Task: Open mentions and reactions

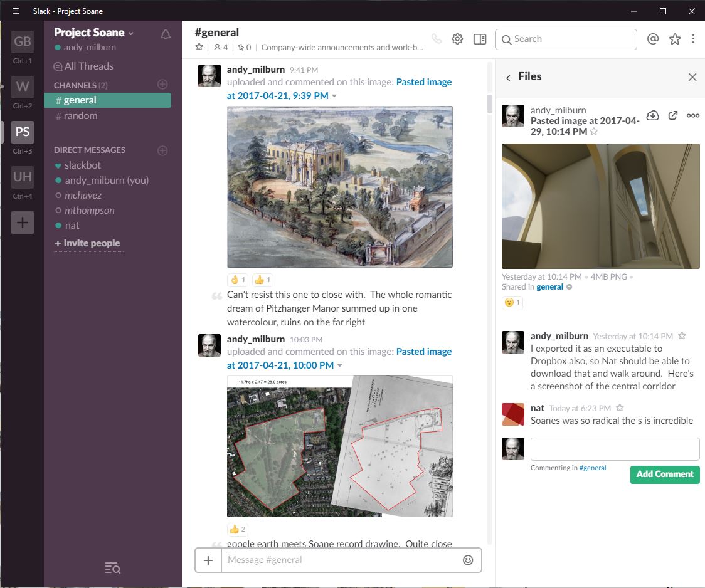Action: pyautogui.click(x=653, y=39)
